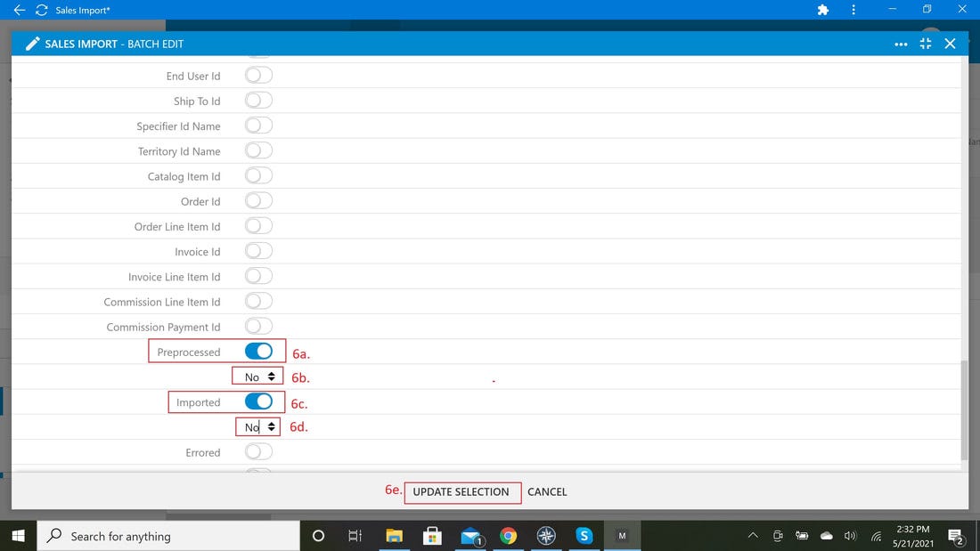Open File Explorer from taskbar

pyautogui.click(x=394, y=536)
